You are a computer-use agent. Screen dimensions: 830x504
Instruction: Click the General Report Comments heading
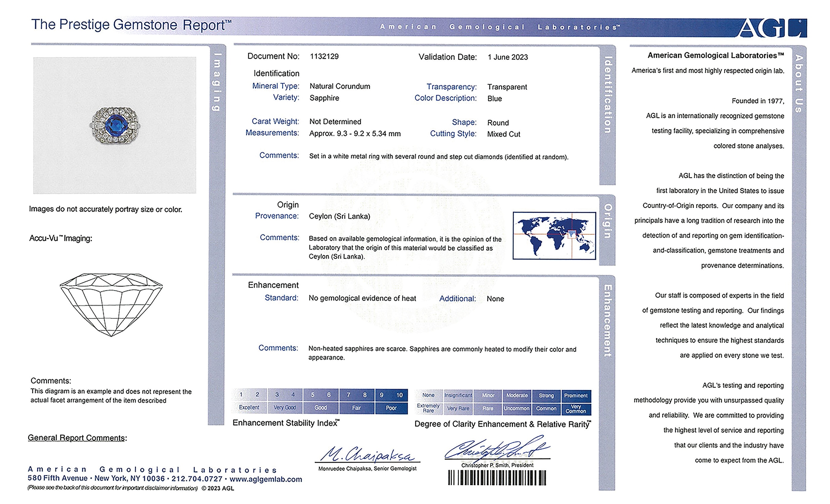click(x=77, y=437)
